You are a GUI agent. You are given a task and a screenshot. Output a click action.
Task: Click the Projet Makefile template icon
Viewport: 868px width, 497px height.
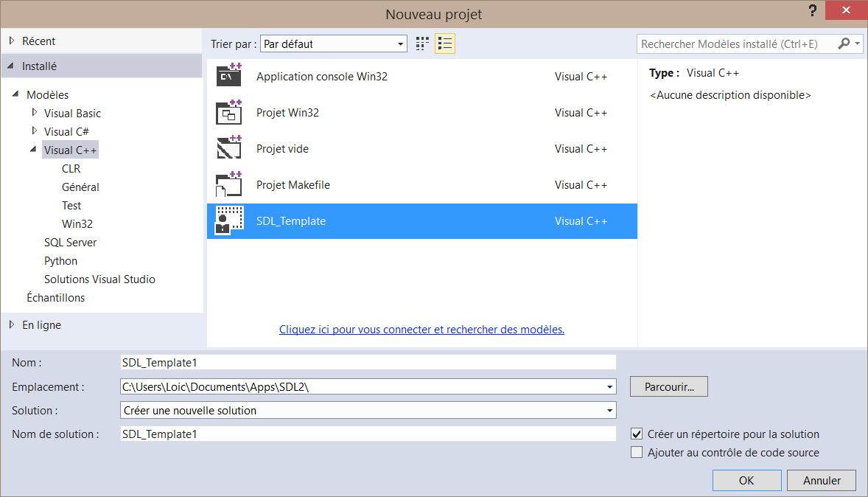tap(228, 185)
